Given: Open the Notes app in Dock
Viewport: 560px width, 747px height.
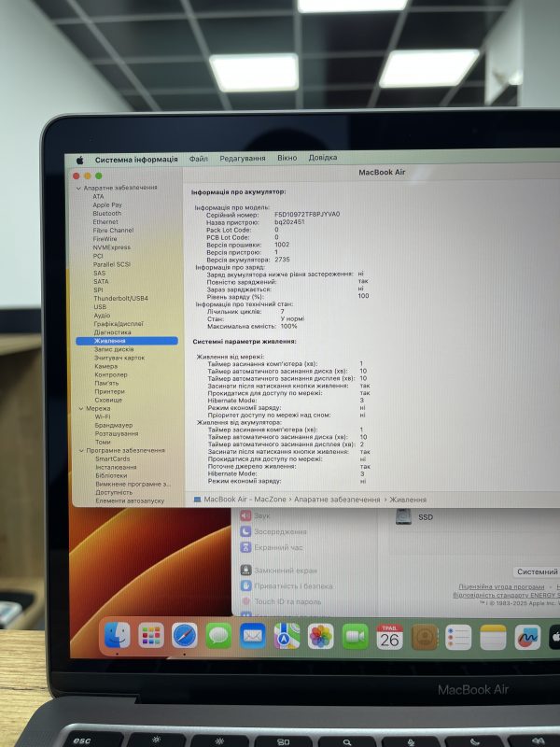Looking at the screenshot, I should point(493,638).
